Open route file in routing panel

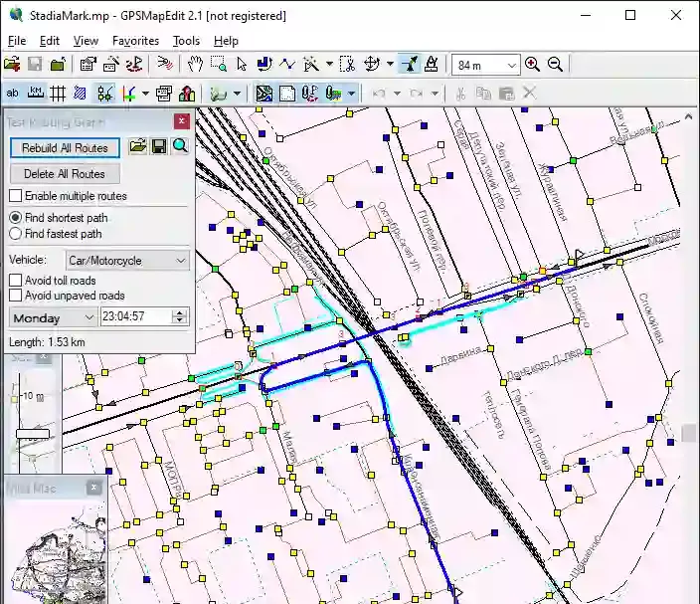138,146
